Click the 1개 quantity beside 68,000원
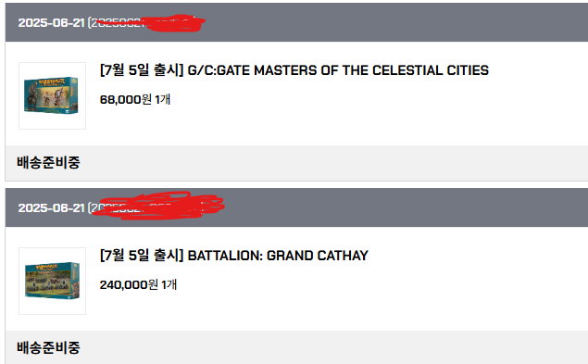The image size is (588, 364). [162, 99]
